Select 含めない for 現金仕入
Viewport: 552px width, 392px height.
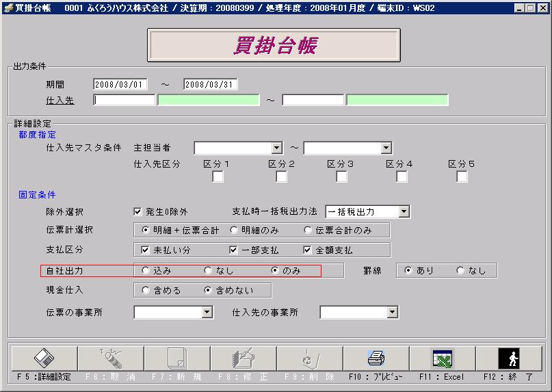click(208, 290)
